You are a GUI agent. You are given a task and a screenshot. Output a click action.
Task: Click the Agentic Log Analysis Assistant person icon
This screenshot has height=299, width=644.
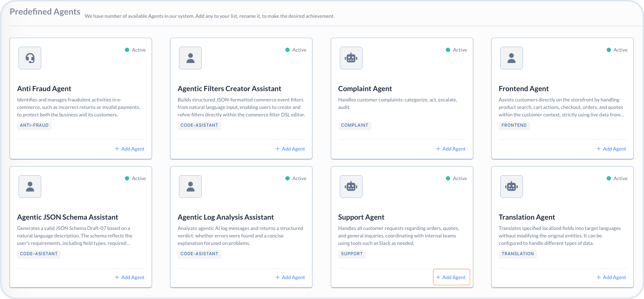[x=190, y=187]
